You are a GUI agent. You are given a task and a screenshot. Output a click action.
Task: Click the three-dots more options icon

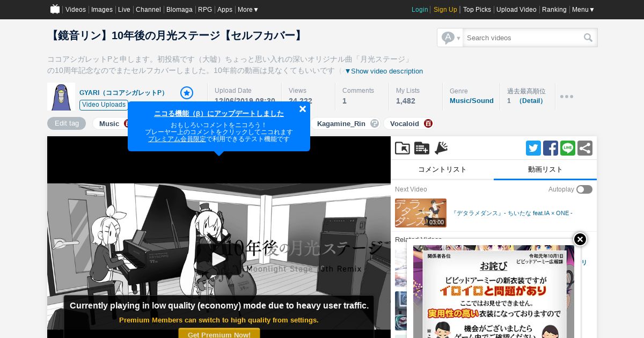point(567,97)
